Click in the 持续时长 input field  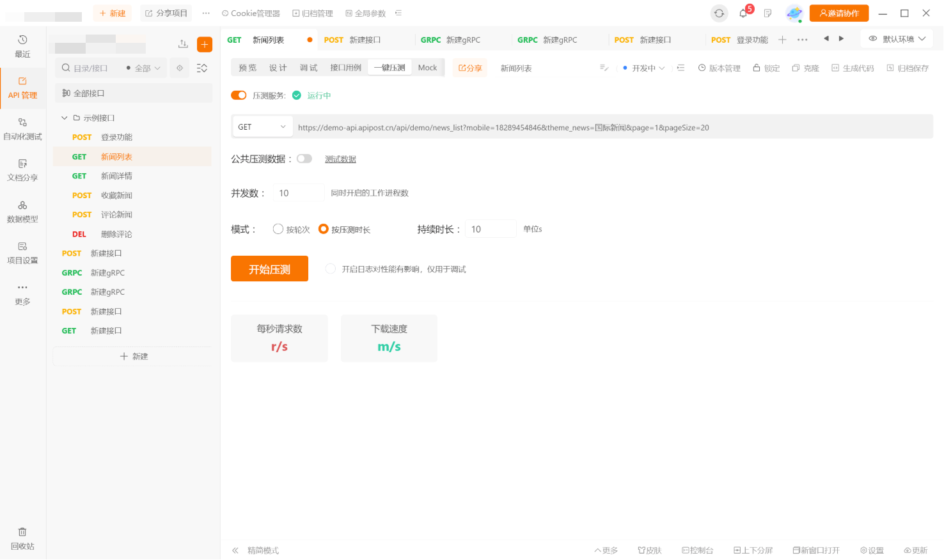click(x=491, y=229)
